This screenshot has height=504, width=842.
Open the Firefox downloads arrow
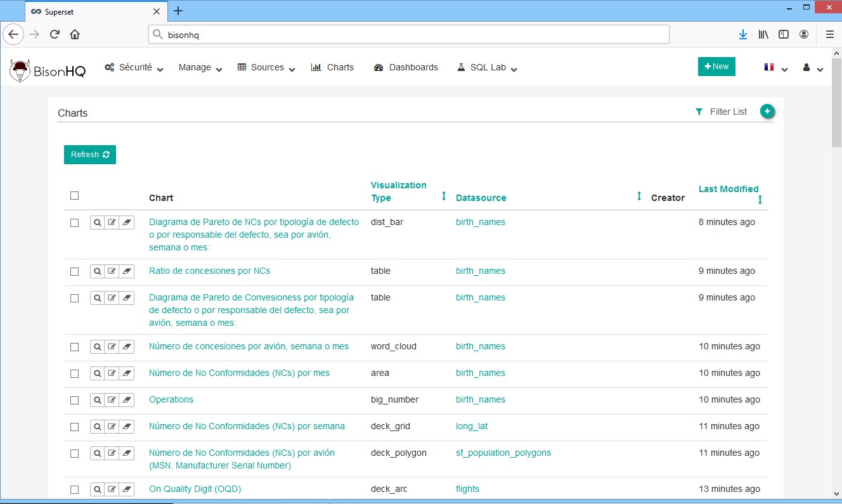pyautogui.click(x=742, y=34)
